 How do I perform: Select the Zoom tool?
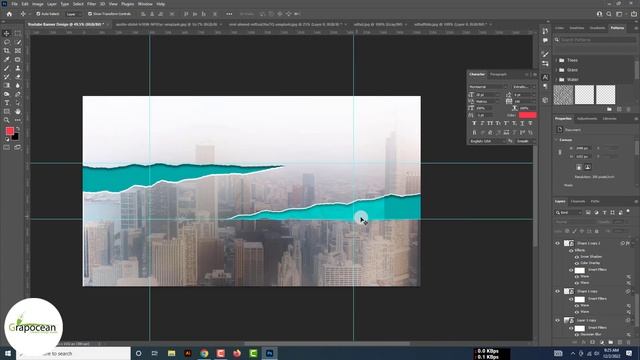[7, 120]
